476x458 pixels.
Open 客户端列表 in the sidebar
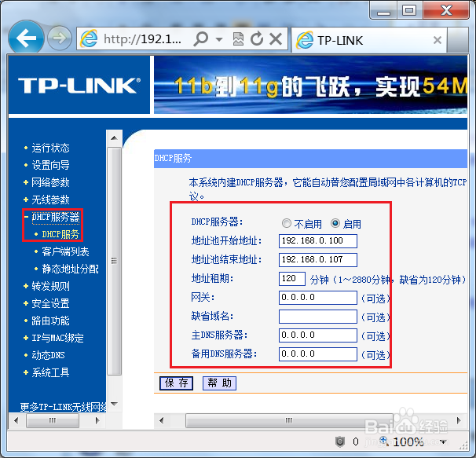pyautogui.click(x=65, y=251)
